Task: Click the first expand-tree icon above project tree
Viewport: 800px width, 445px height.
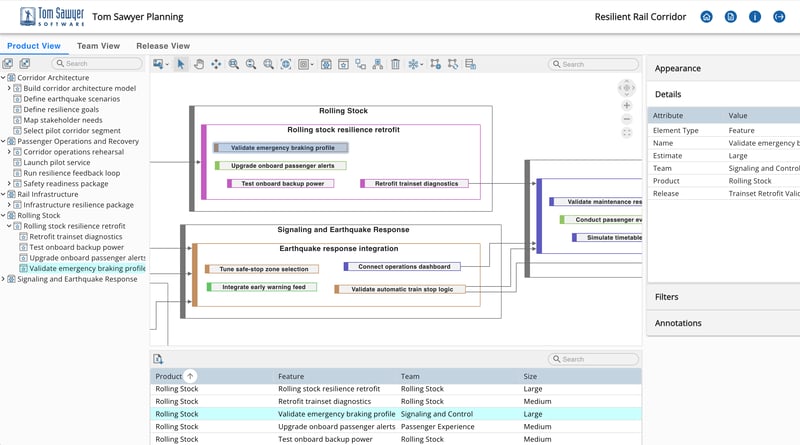Action: pyautogui.click(x=8, y=63)
